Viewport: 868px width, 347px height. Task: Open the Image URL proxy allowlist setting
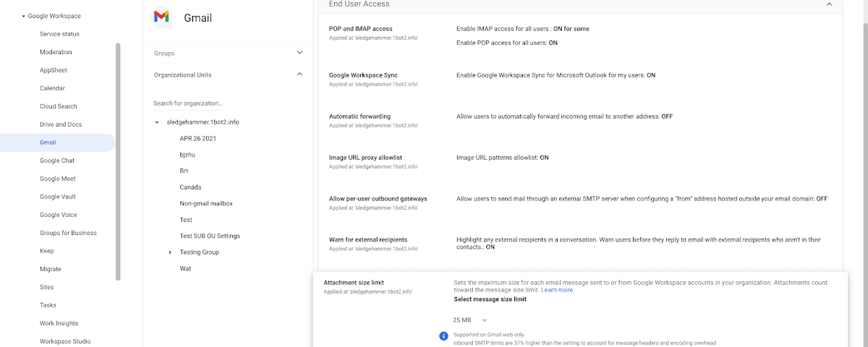tap(365, 158)
